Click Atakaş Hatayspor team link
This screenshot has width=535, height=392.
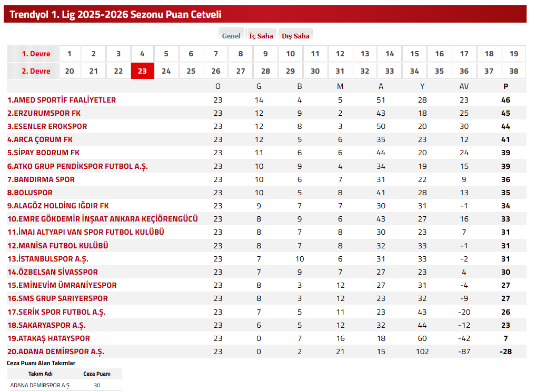tap(48, 338)
